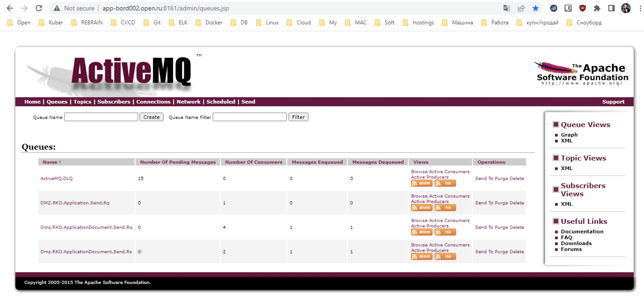Expand the Hostings bookmarks folder
This screenshot has height=298, width=644.
tap(418, 23)
